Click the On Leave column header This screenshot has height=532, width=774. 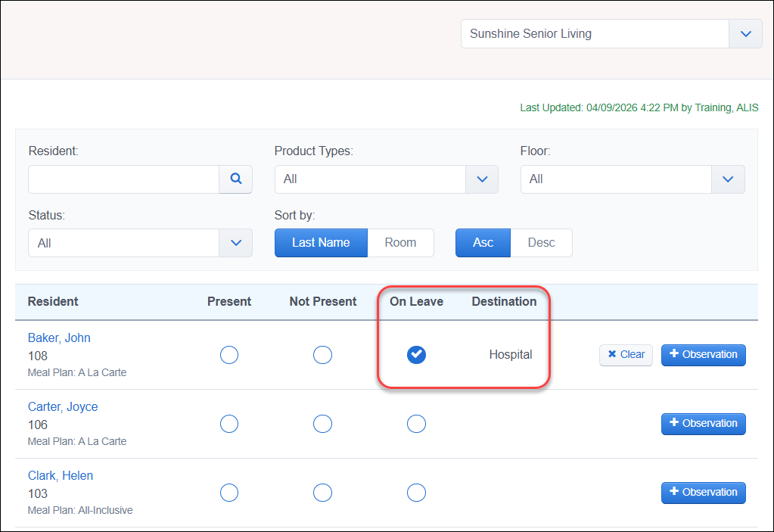coord(416,301)
